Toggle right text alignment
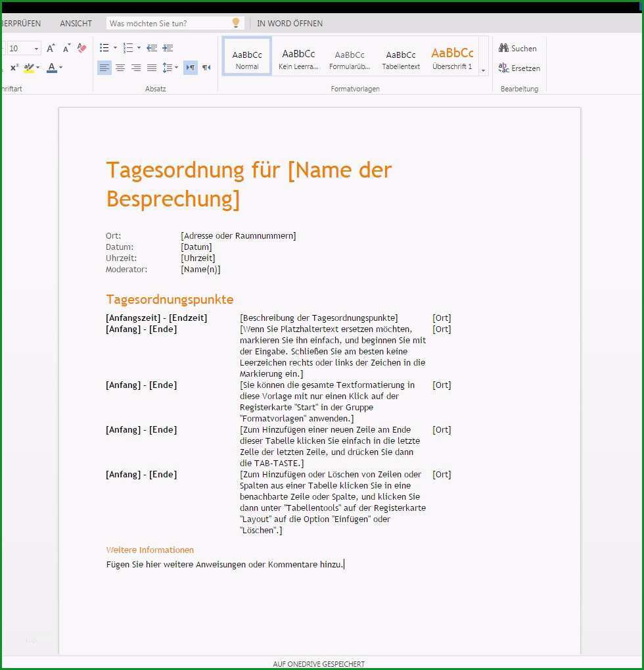 pyautogui.click(x=136, y=68)
